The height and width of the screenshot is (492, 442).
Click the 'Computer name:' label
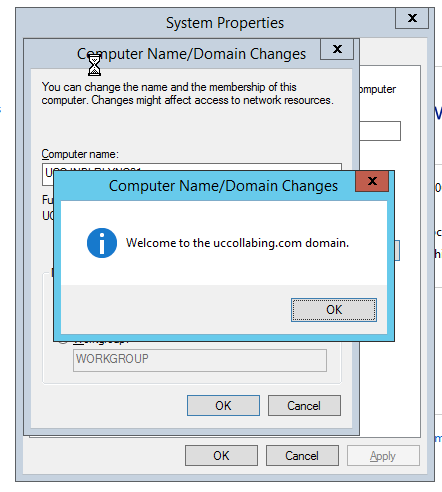80,154
